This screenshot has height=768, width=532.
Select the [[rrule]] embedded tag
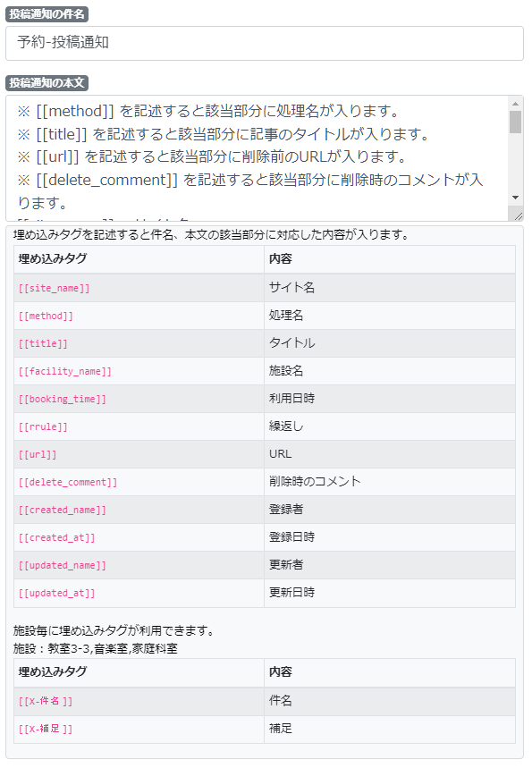[x=42, y=426]
